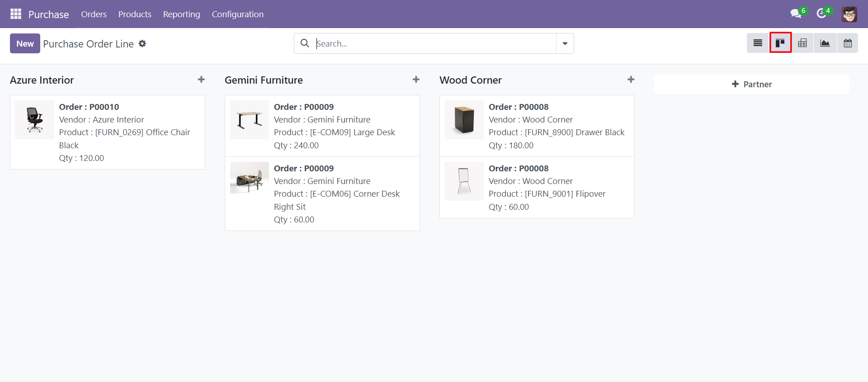Open the Orders menu
The image size is (868, 382).
[94, 14]
